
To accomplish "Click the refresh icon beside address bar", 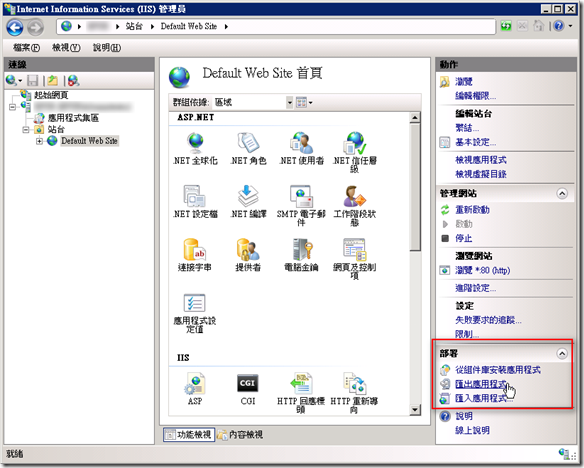I will tap(506, 26).
